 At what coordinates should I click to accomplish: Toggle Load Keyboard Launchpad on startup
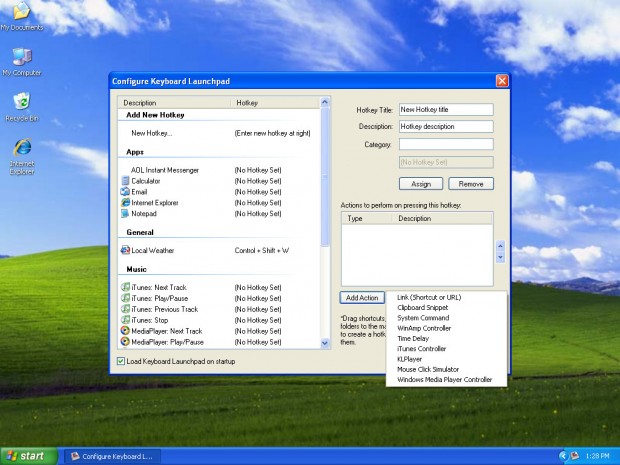pos(121,361)
